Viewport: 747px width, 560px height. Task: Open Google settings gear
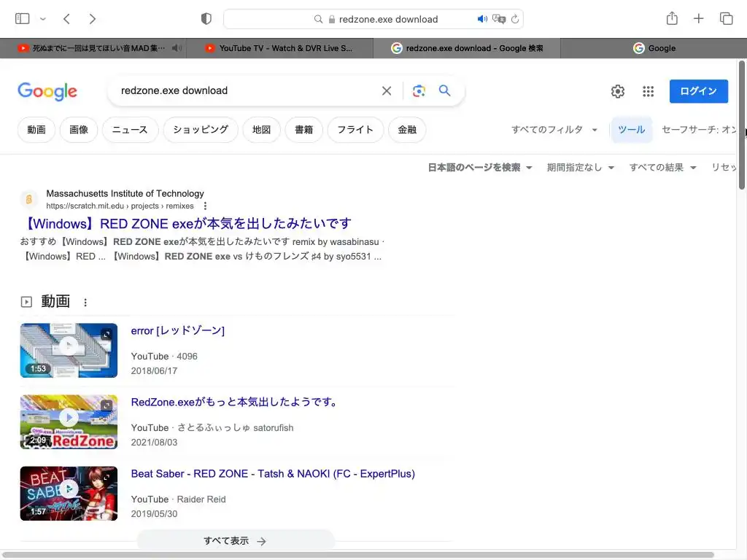point(618,91)
